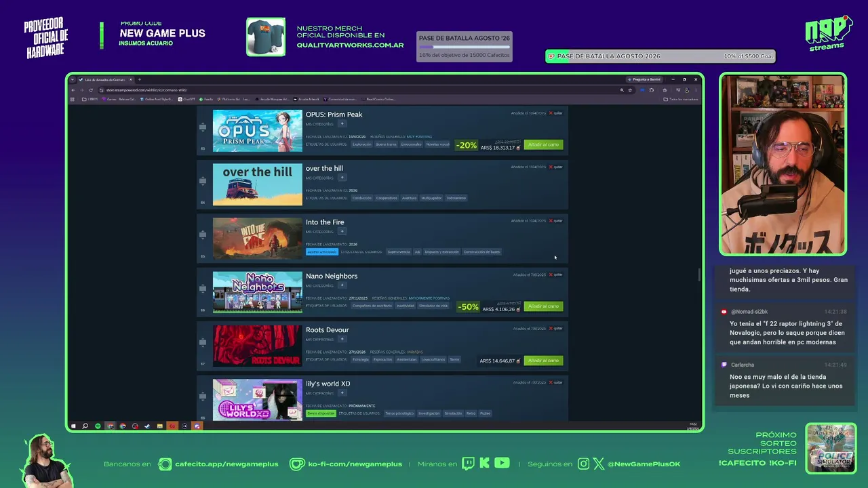This screenshot has height=488, width=868.
Task: Grab the reorder handle for OPUS: Prism Peak
Action: click(203, 127)
